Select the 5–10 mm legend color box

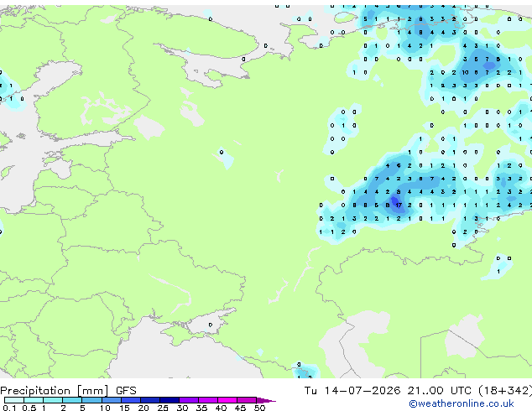(x=91, y=400)
